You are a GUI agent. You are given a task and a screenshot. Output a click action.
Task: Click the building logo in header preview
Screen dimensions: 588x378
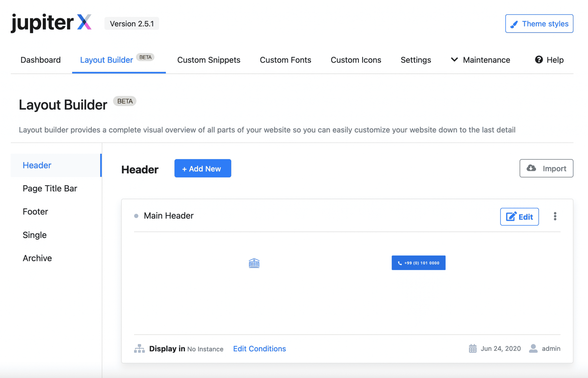(x=254, y=263)
